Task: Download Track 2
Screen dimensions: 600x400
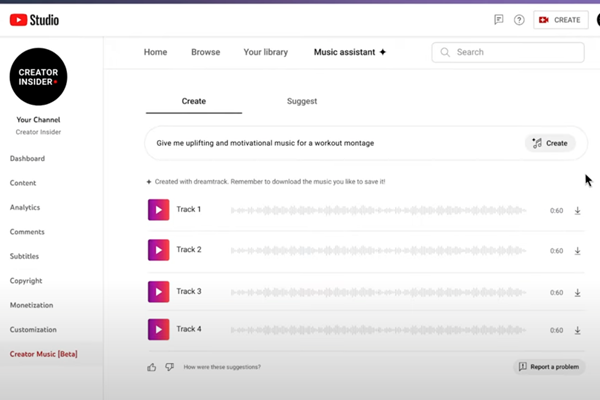Action: click(577, 250)
